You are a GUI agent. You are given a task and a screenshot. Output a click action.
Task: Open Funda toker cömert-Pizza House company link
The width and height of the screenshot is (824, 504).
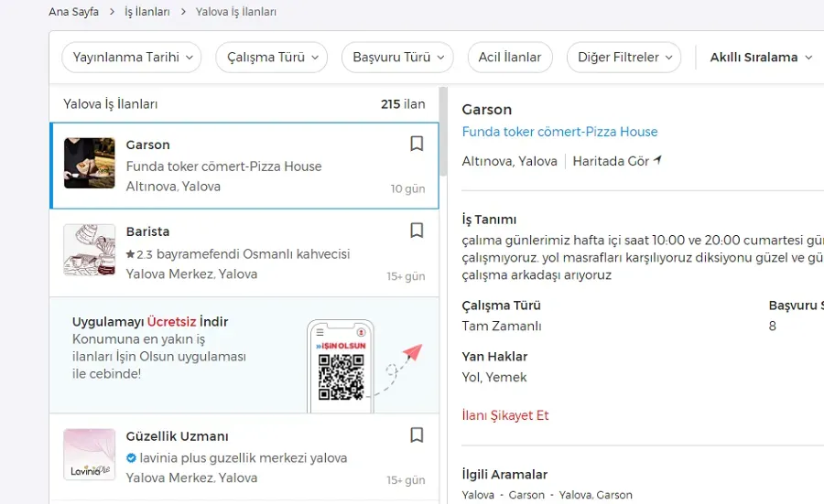pos(559,132)
